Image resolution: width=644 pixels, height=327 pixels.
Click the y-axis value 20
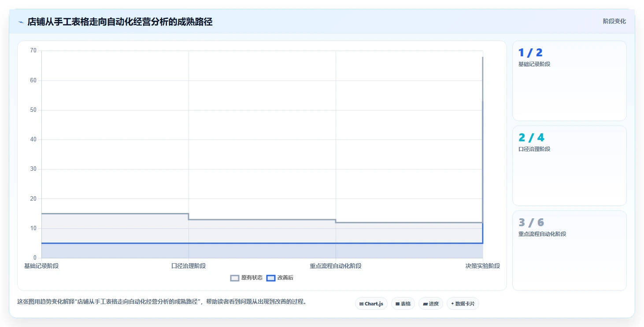[33, 199]
